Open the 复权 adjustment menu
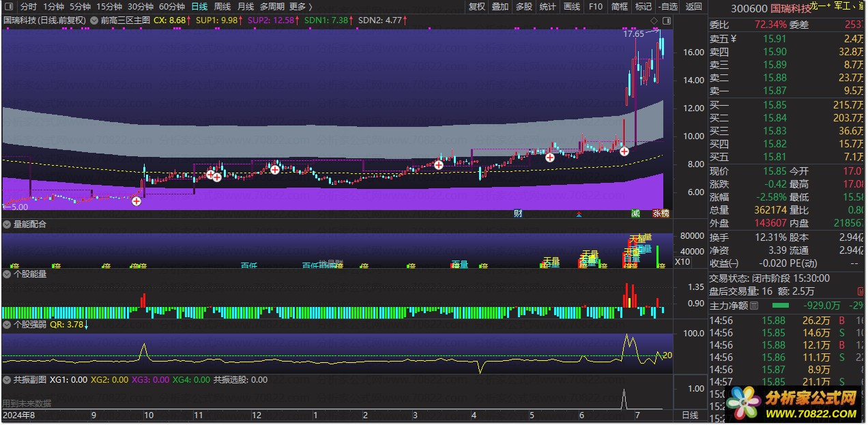Image resolution: width=868 pixels, height=425 pixels. tap(477, 6)
